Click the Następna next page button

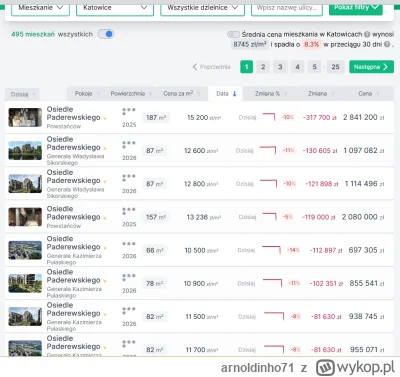click(x=371, y=67)
